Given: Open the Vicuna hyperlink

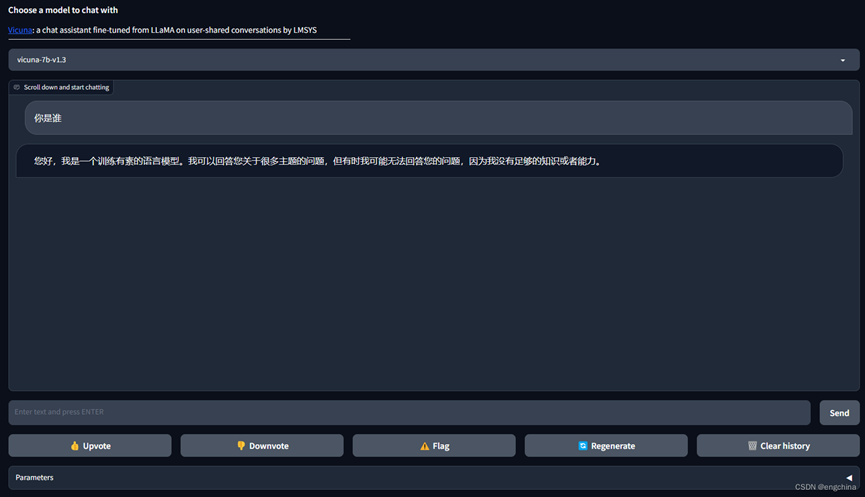Looking at the screenshot, I should click(20, 31).
